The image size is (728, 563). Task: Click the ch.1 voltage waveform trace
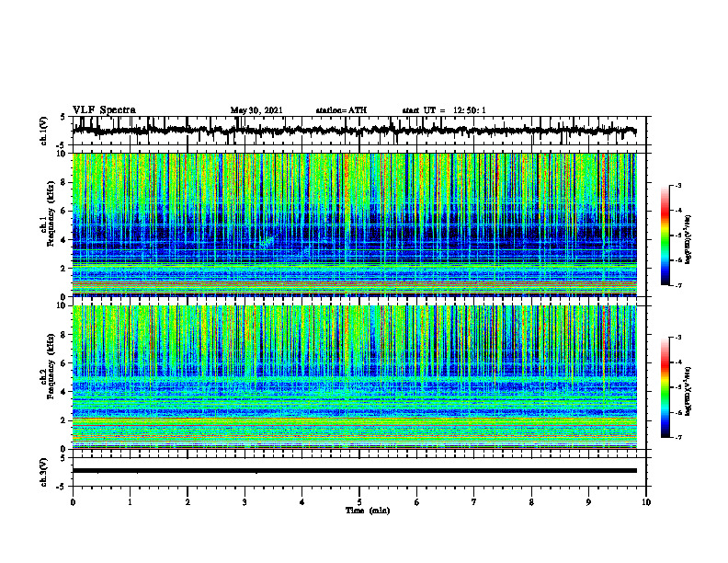[355, 131]
